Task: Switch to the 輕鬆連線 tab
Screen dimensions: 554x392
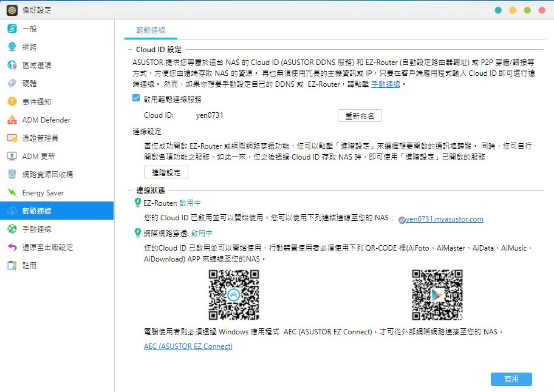Action: point(151,30)
